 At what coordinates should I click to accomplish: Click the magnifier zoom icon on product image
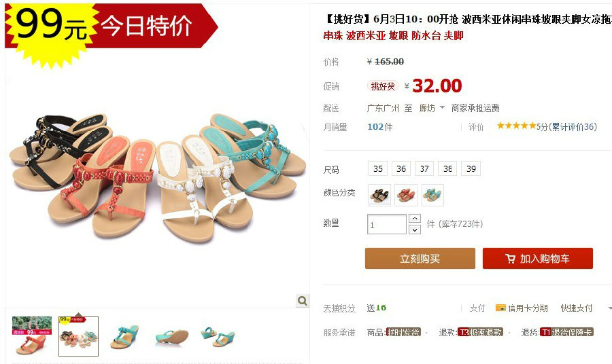click(x=302, y=300)
